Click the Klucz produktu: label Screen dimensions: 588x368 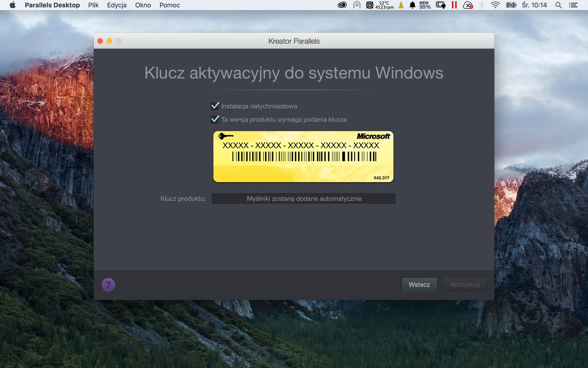coord(183,199)
